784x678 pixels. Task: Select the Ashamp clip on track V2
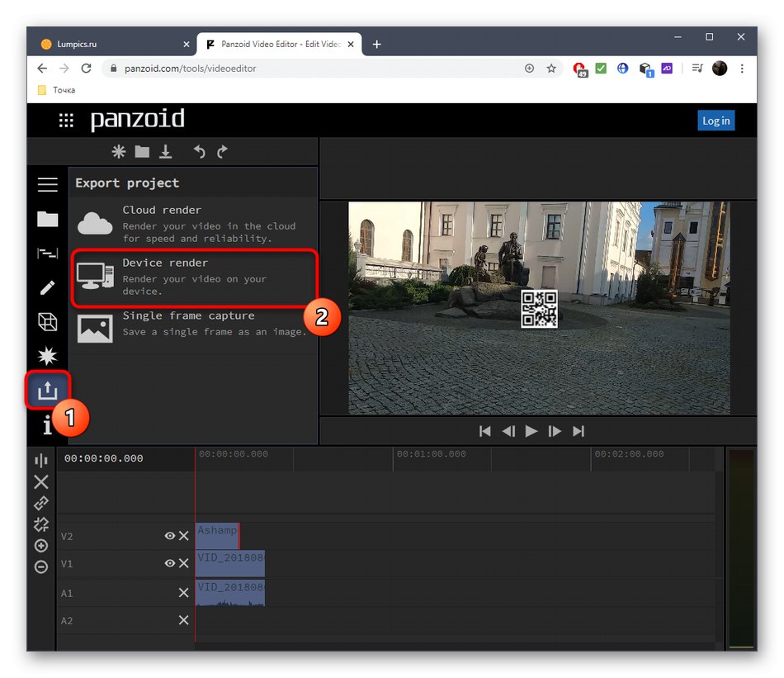pos(217,534)
